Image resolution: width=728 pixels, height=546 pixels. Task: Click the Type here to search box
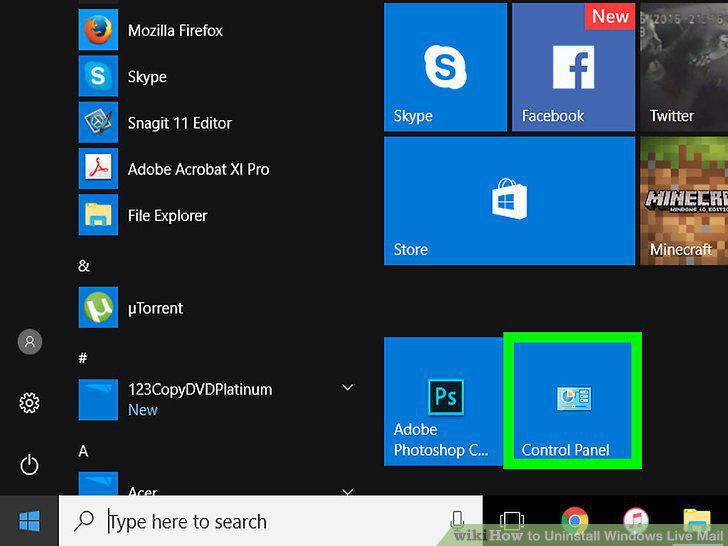click(x=271, y=521)
